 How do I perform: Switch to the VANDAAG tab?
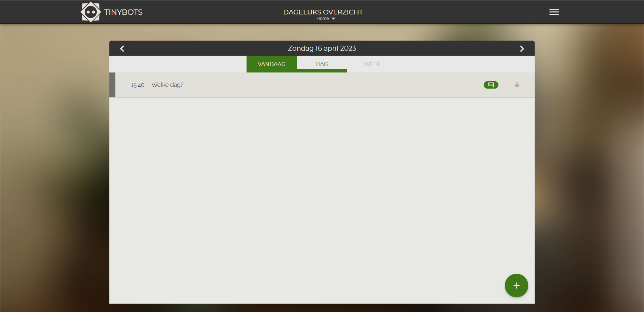(x=272, y=64)
